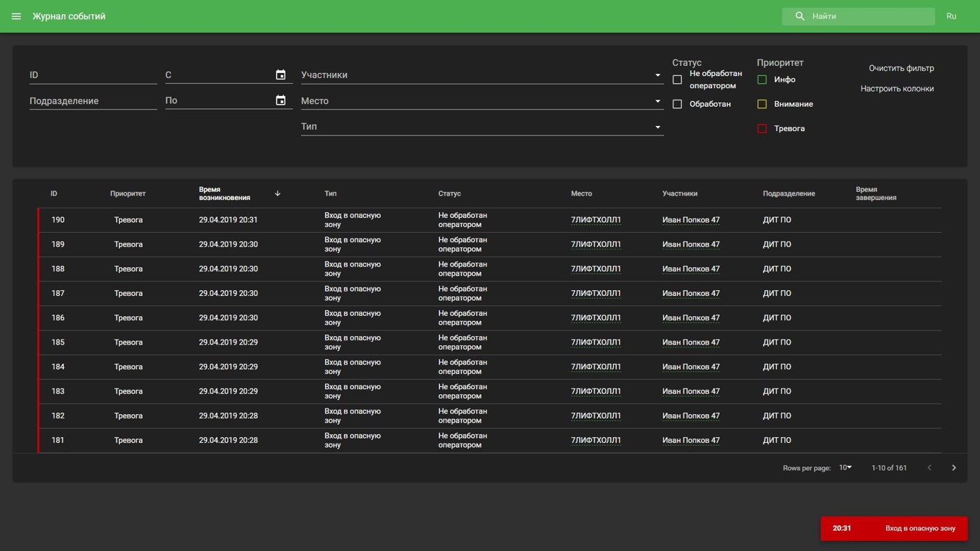This screenshot has width=980, height=551.
Task: Check the Не обработан оператором status filter
Action: point(677,80)
